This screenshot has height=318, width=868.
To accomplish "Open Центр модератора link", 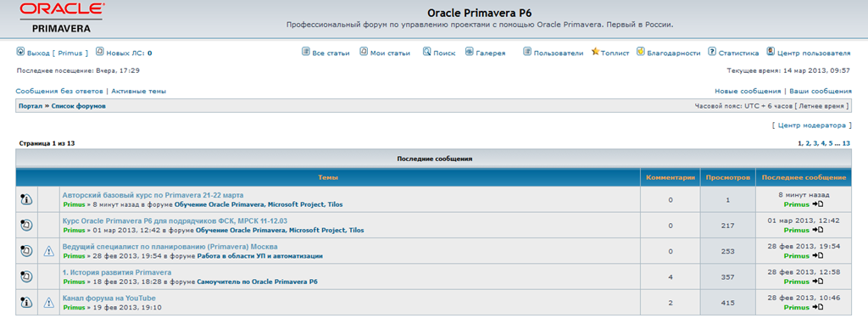I will [x=811, y=126].
